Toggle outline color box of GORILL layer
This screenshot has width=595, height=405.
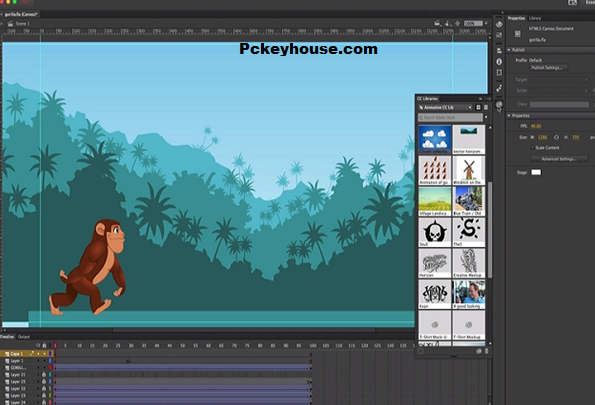[50, 368]
